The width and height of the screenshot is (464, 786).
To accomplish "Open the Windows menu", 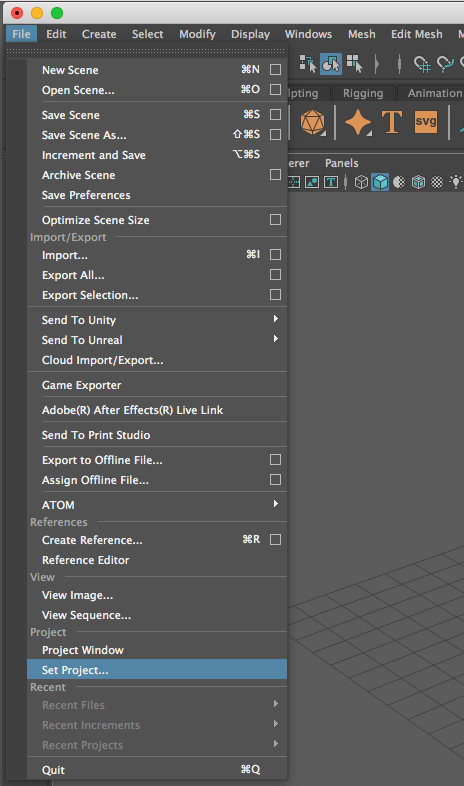I will [x=308, y=34].
